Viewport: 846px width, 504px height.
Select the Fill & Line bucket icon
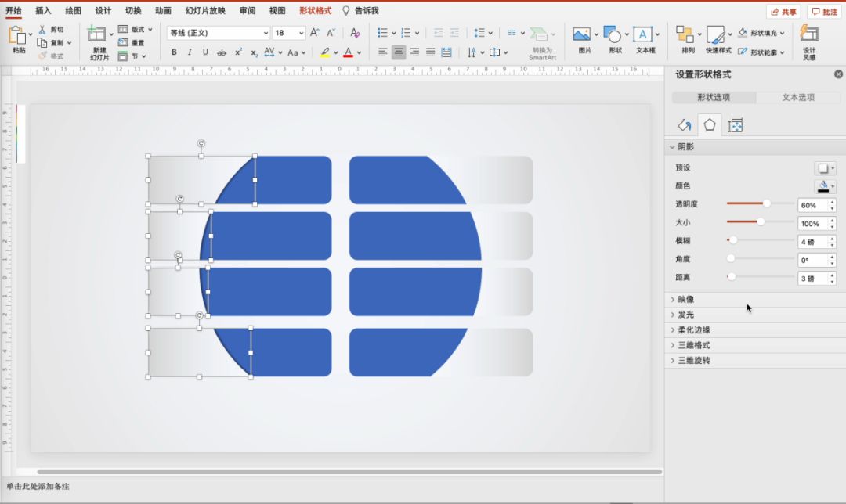click(684, 125)
